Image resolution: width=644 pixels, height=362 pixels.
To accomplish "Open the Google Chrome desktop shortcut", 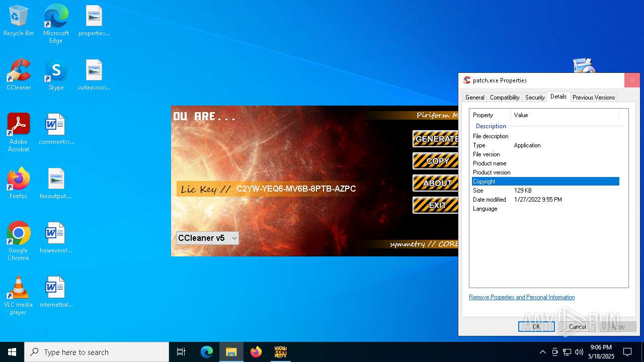I will (19, 241).
